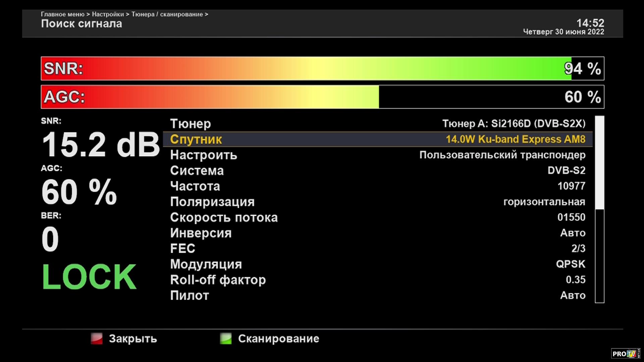Click the Закрыть label

click(x=133, y=339)
